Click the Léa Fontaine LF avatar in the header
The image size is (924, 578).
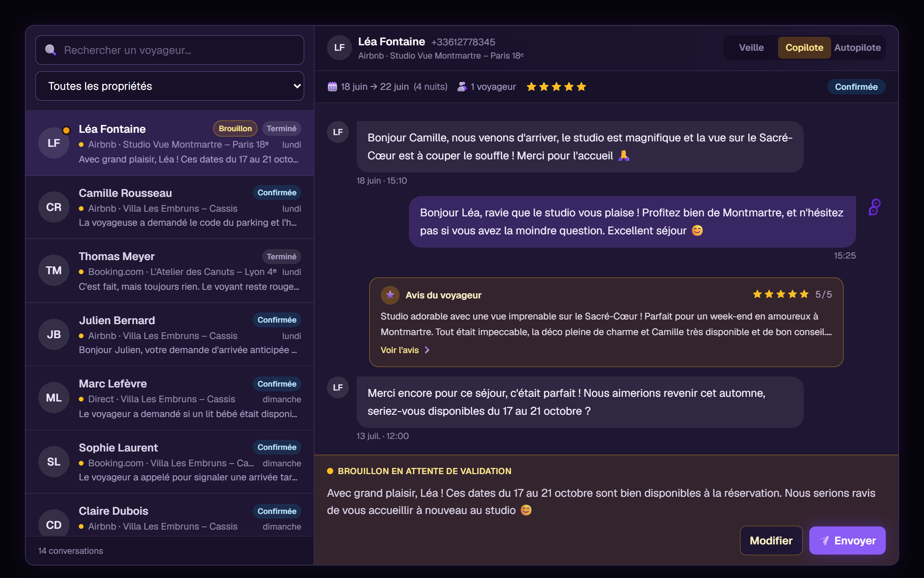tap(339, 48)
